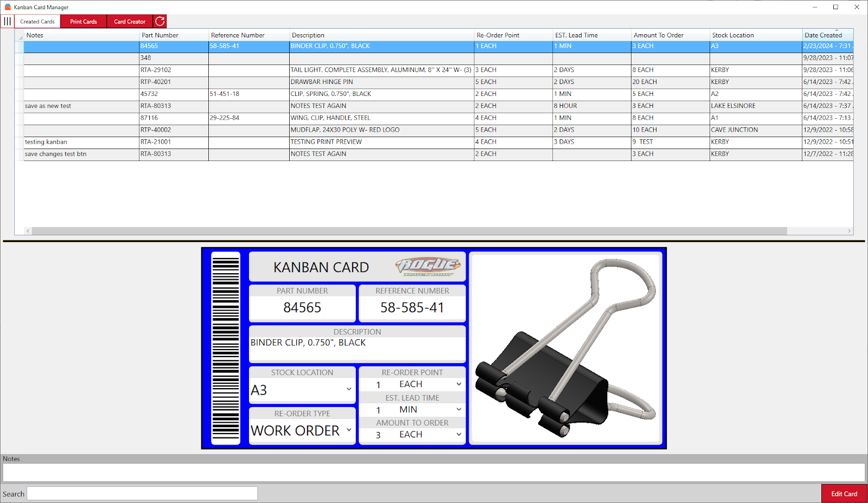Click the barcode strip on the kanban card

[x=226, y=348]
